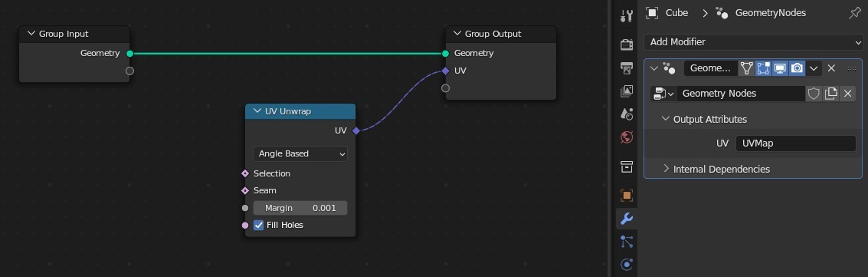Open the Tool properties tab
This screenshot has width=868, height=277.
pos(627,16)
